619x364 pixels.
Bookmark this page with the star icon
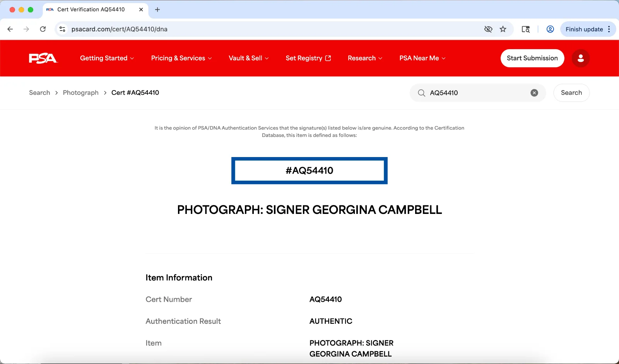pyautogui.click(x=503, y=29)
